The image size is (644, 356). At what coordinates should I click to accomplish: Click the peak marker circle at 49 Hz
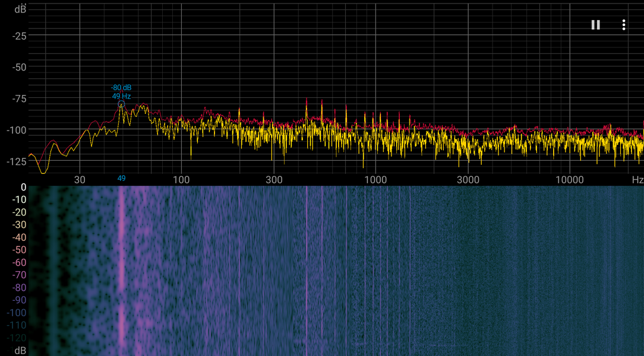coord(121,104)
